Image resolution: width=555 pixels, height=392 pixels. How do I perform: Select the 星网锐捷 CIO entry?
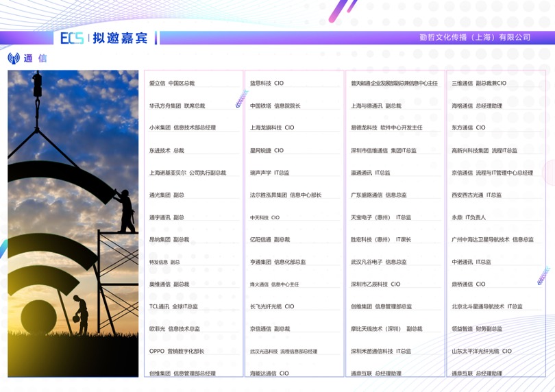[267, 150]
